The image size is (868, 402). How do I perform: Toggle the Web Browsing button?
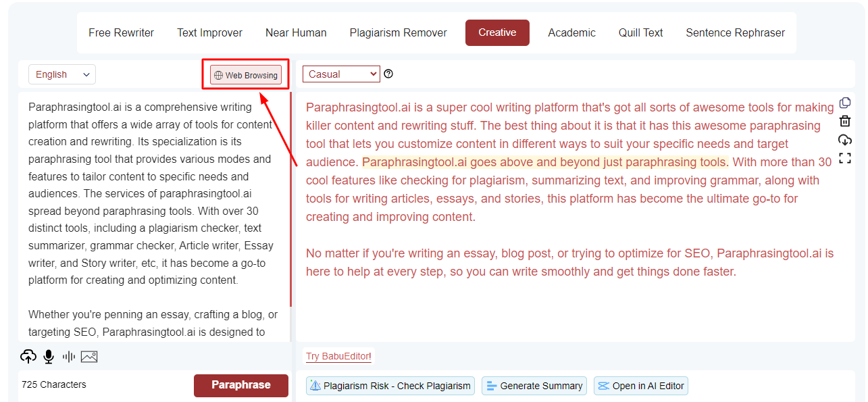coord(246,75)
